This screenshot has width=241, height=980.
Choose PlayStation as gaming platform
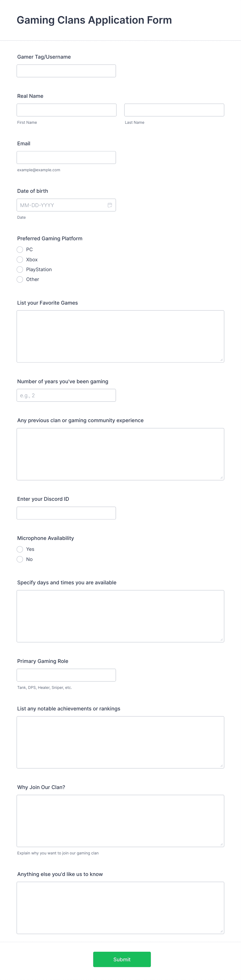coord(20,269)
